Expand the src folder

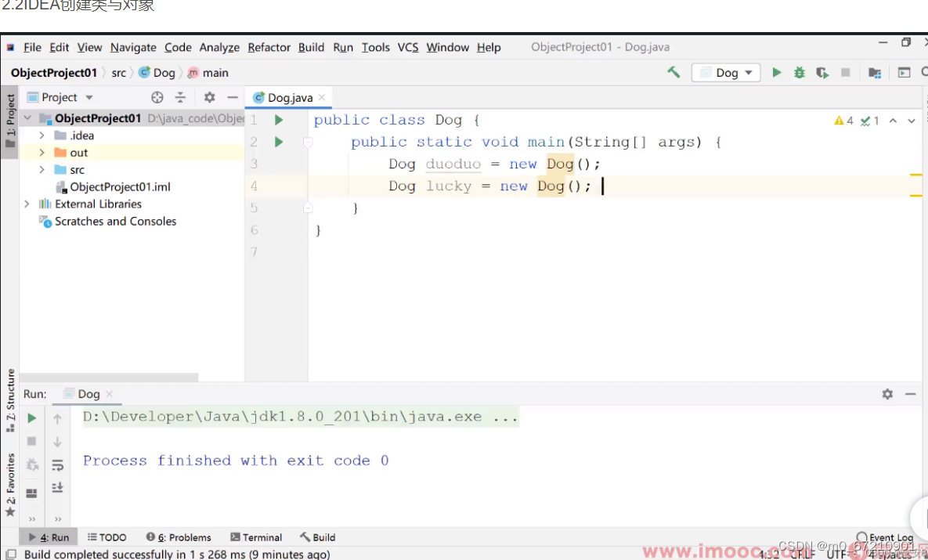tap(43, 169)
